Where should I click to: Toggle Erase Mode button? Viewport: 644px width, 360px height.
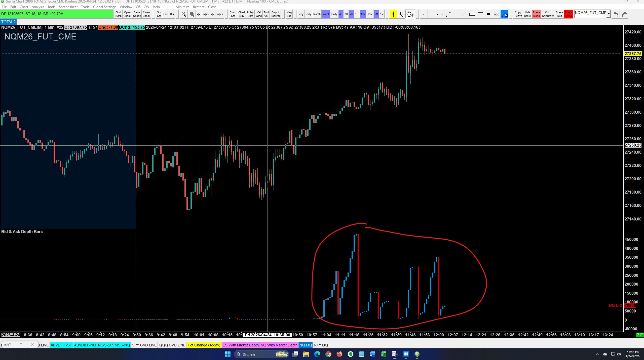536,14
